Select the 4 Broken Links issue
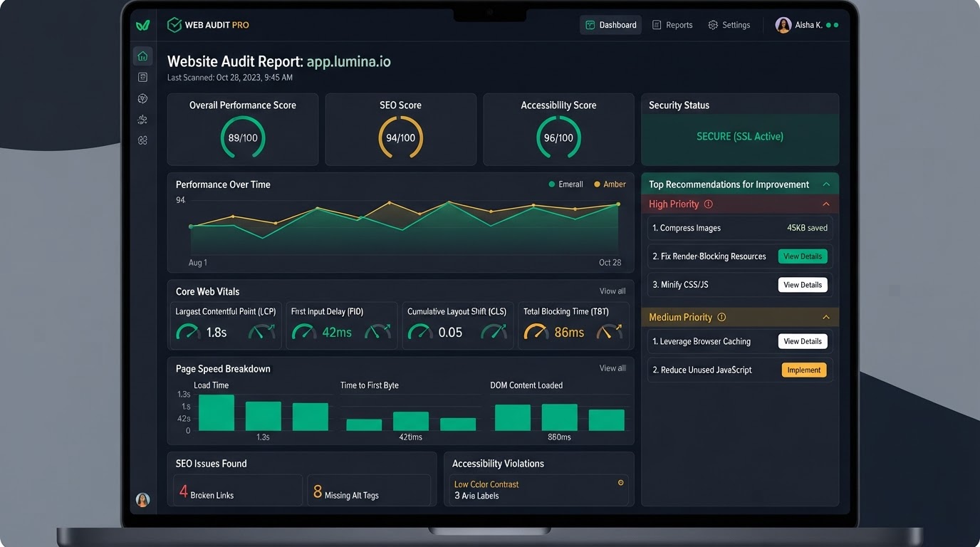This screenshot has width=980, height=547. 238,491
